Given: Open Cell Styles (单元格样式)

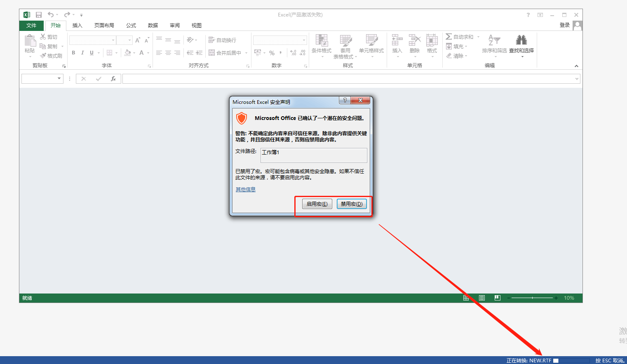Looking at the screenshot, I should 371,45.
